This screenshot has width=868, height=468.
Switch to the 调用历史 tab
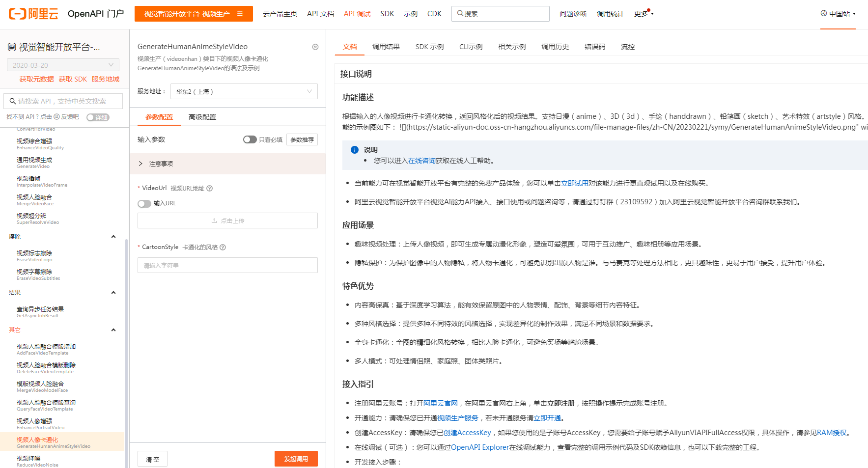[x=555, y=47]
